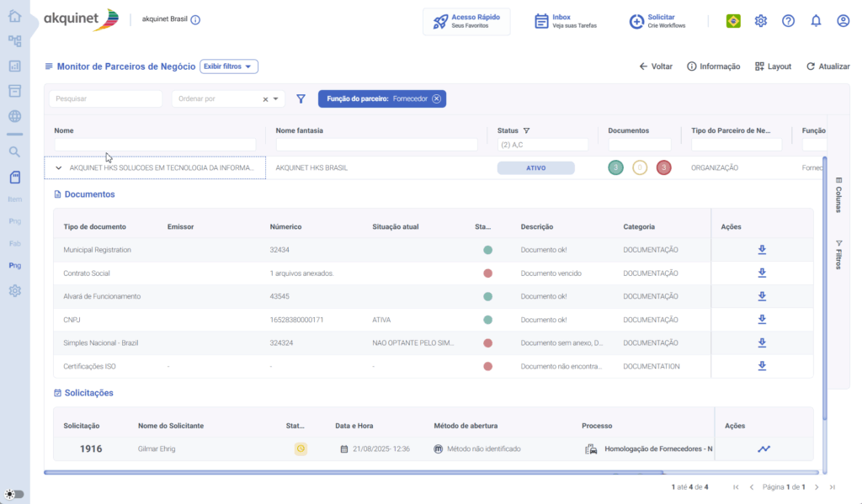
Task: Open the notifications bell
Action: tap(816, 21)
